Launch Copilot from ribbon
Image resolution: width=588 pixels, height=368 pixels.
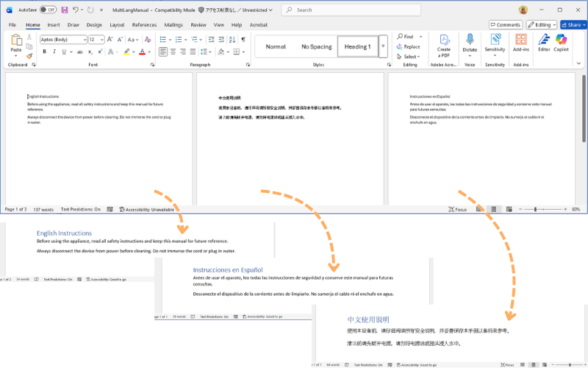click(x=561, y=43)
